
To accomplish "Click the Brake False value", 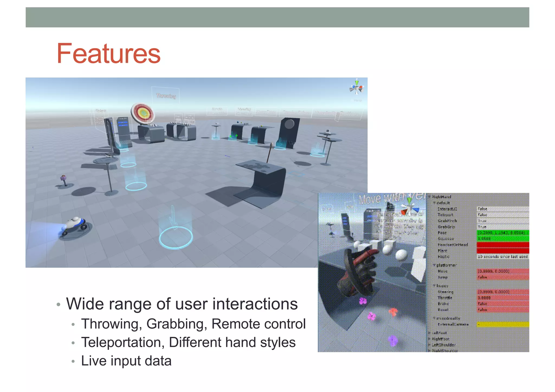I will (503, 304).
